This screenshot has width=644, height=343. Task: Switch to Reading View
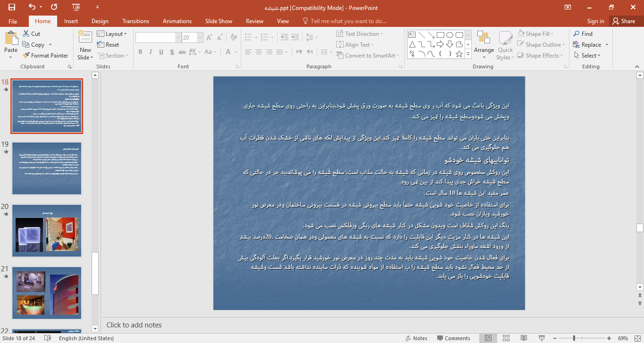pyautogui.click(x=524, y=338)
